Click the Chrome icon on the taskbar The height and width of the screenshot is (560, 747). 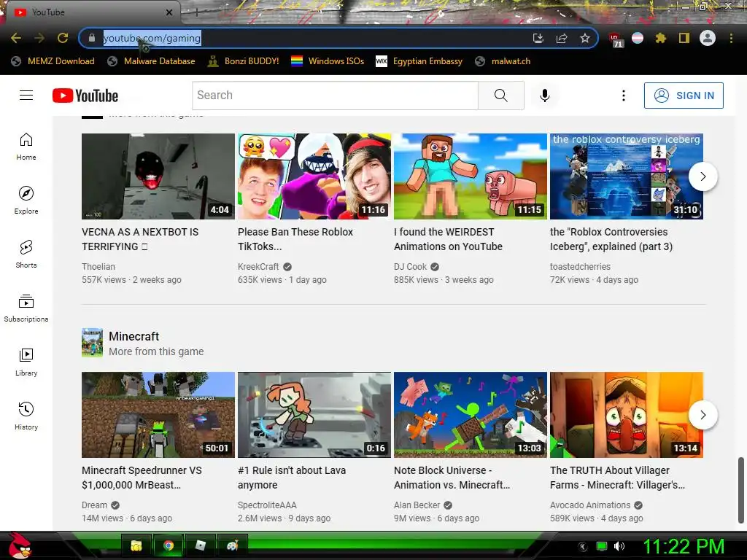(169, 545)
